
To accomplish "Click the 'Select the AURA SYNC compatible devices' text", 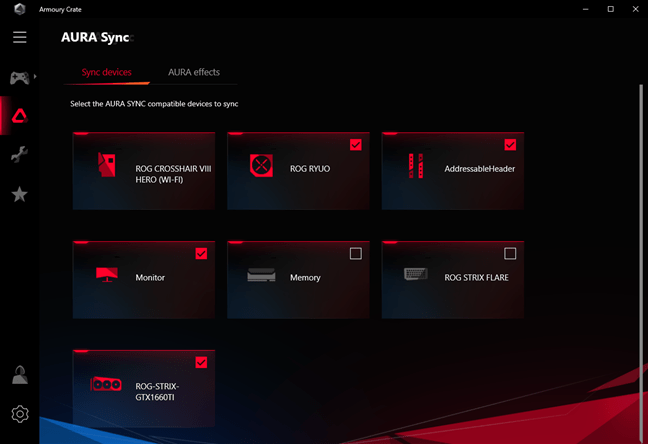I will pos(154,104).
